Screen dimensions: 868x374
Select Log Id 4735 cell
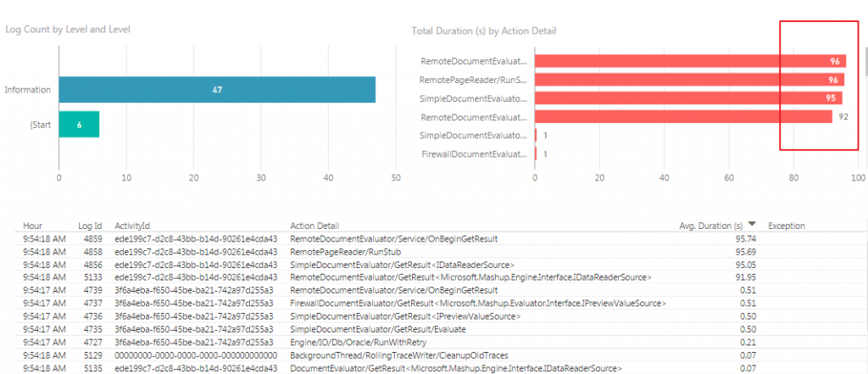point(93,329)
